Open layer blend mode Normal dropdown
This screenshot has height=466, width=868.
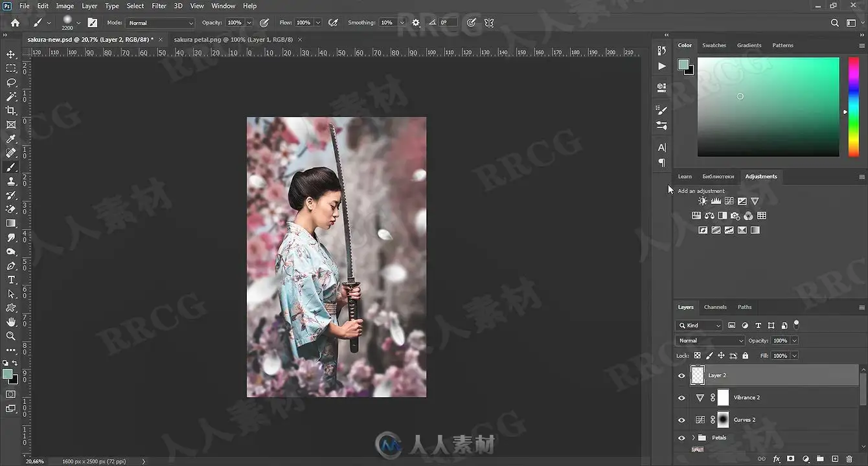[711, 340]
